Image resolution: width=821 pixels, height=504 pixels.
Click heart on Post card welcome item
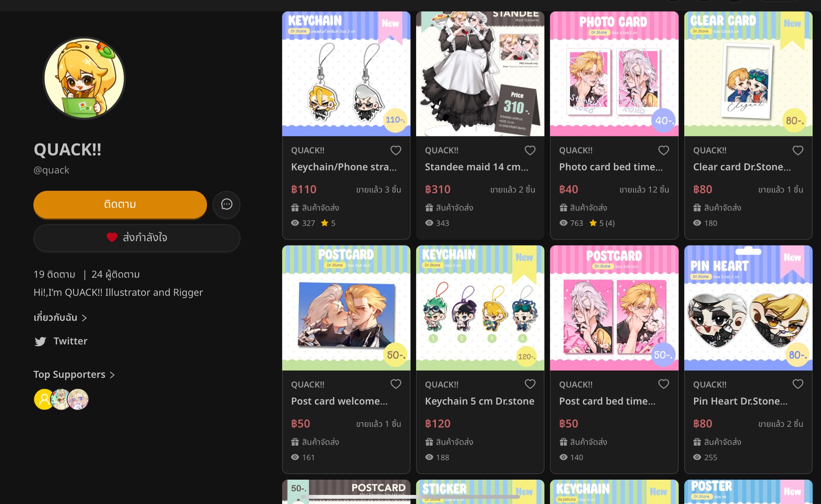click(x=396, y=384)
